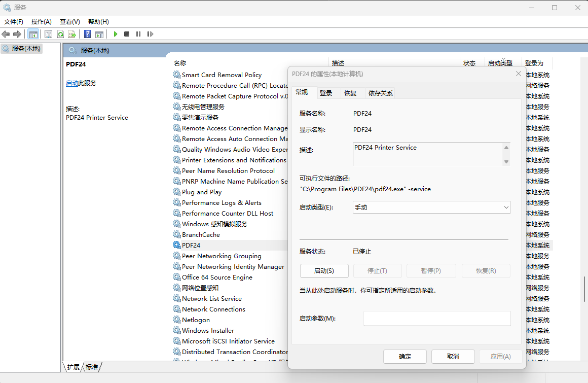The width and height of the screenshot is (588, 383).
Task: Switch to the 标准 view tab
Action: 92,367
